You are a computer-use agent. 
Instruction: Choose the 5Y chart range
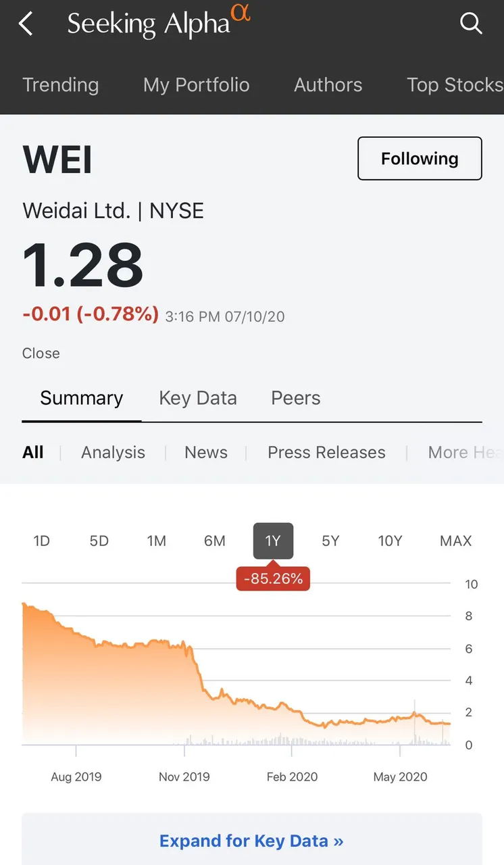(330, 541)
